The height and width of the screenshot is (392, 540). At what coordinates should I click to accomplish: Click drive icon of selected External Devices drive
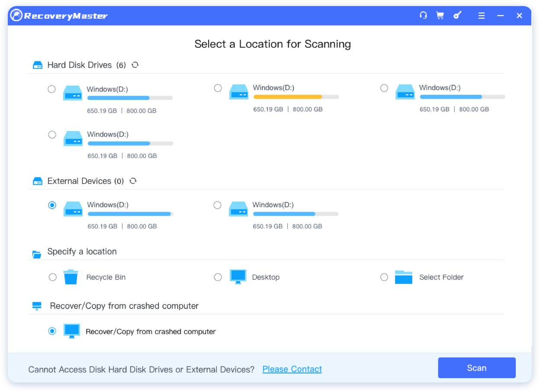(x=73, y=209)
